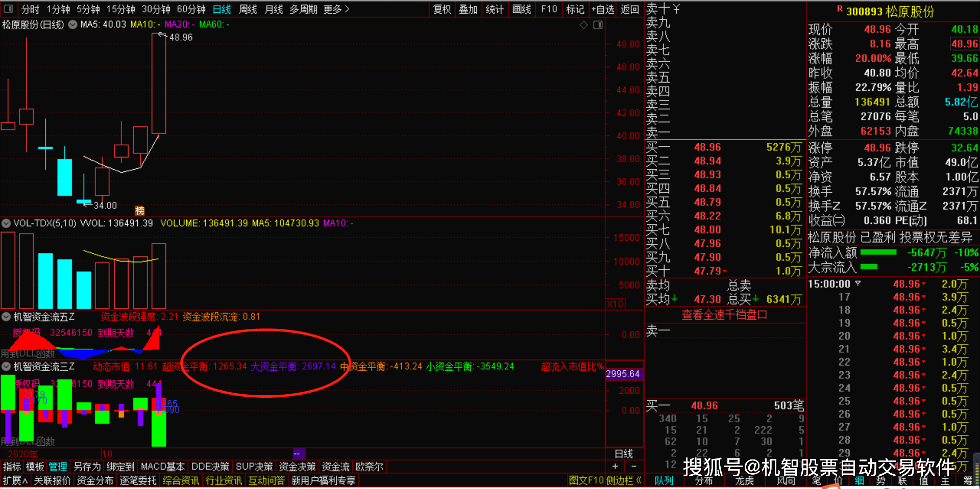Viewport: 980px width, 489px height.
Task: Select the 日线 daily chart tab
Action: [222, 9]
